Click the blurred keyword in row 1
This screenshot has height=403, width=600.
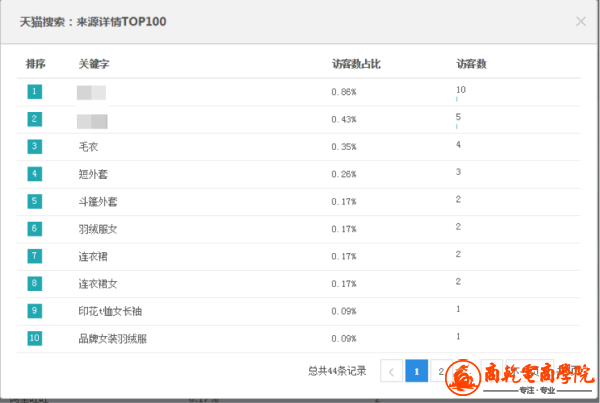coord(91,93)
